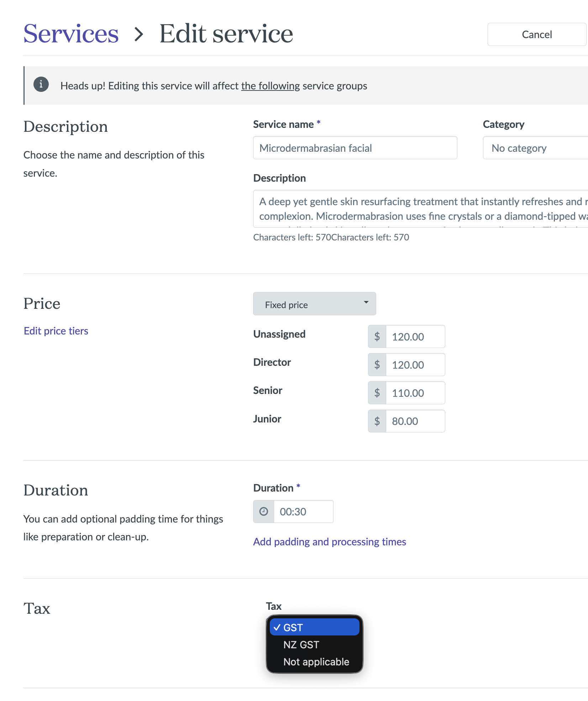
Task: Pick Not applicable in the tax dropdown
Action: (316, 662)
